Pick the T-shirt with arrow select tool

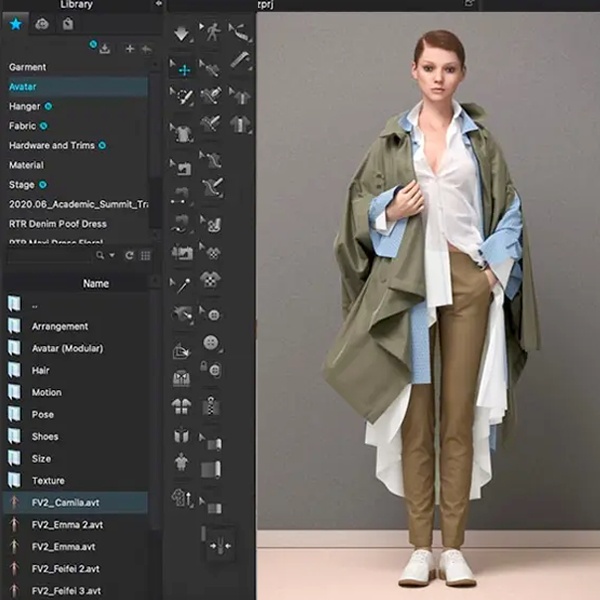point(181,132)
